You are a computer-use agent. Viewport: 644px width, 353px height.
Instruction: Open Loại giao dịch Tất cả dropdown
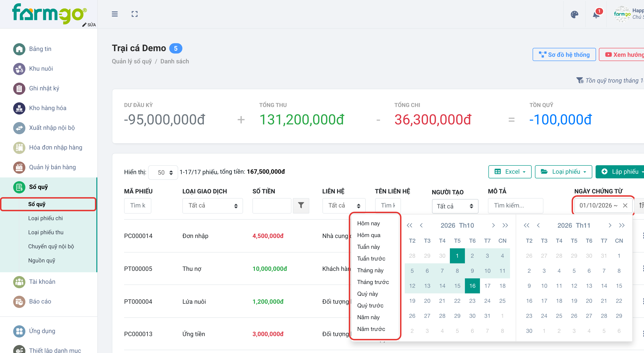(x=212, y=206)
